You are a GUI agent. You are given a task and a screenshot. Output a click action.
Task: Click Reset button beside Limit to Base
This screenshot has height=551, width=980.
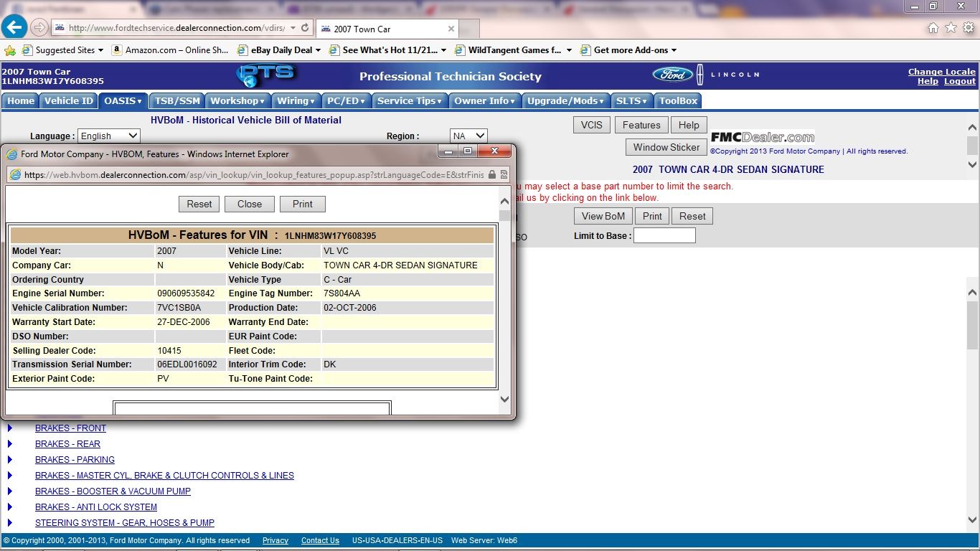tap(692, 216)
